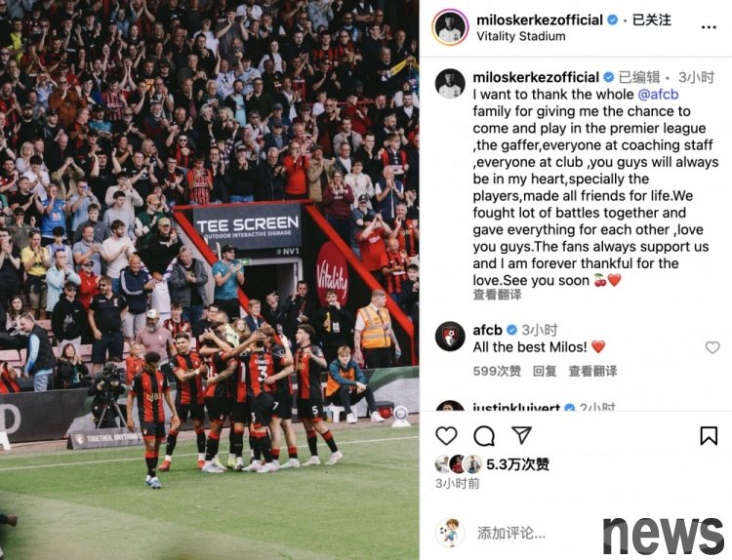Save post with bookmark icon
This screenshot has width=732, height=560.
coord(709,436)
